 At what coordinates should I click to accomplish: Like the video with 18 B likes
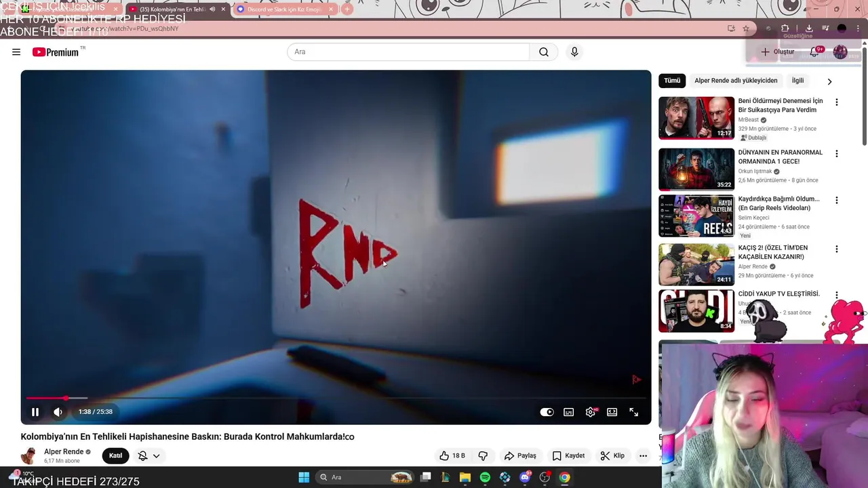(x=452, y=455)
